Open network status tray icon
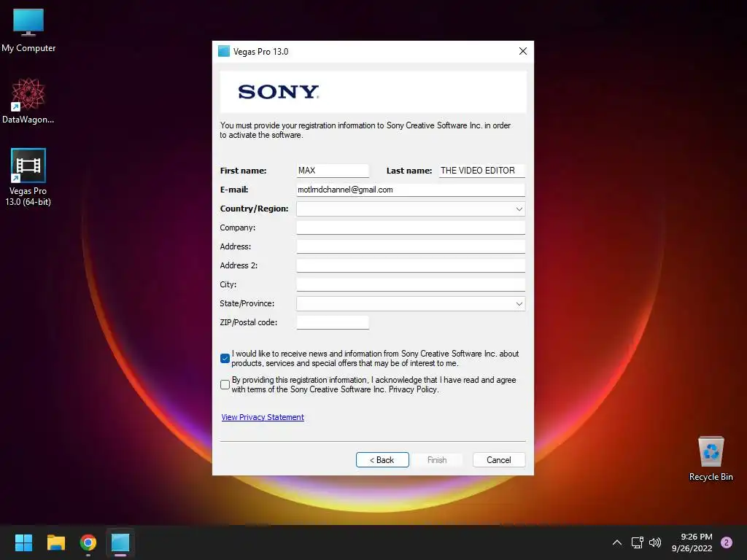This screenshot has width=747, height=560. 637,542
